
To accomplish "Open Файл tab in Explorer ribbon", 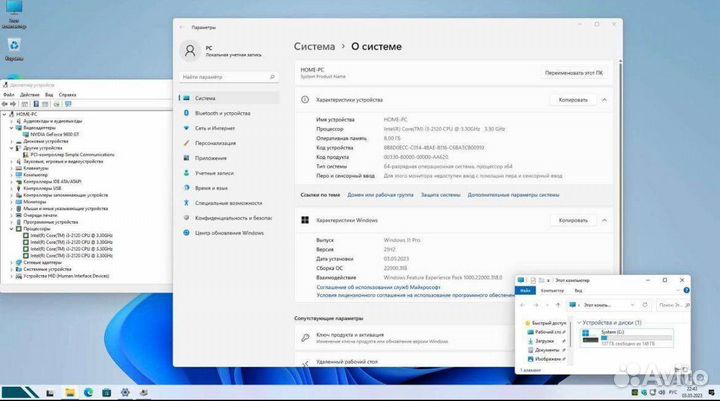I will click(x=525, y=290).
